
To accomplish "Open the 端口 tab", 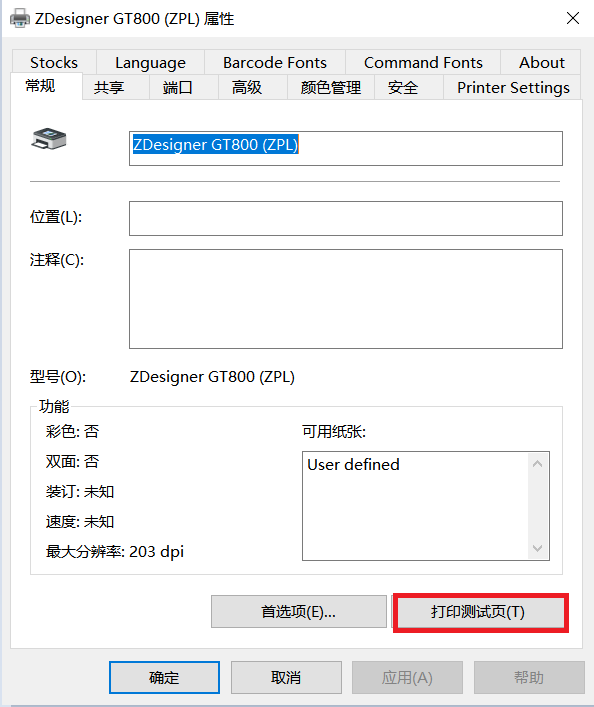I will 178,87.
